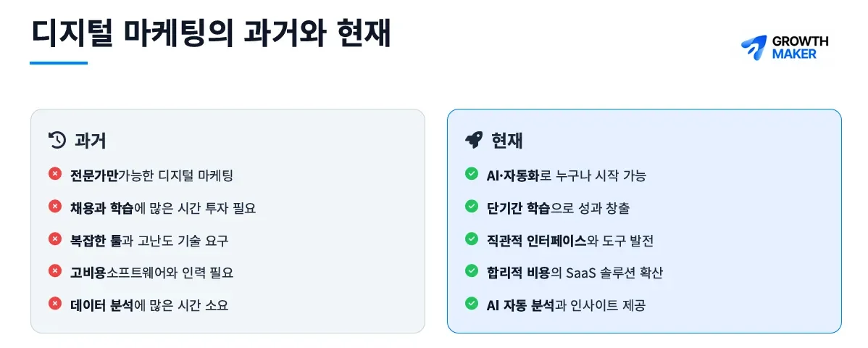Click the green check beside 직관적 인터페이스
The image size is (868, 348).
[x=472, y=239]
